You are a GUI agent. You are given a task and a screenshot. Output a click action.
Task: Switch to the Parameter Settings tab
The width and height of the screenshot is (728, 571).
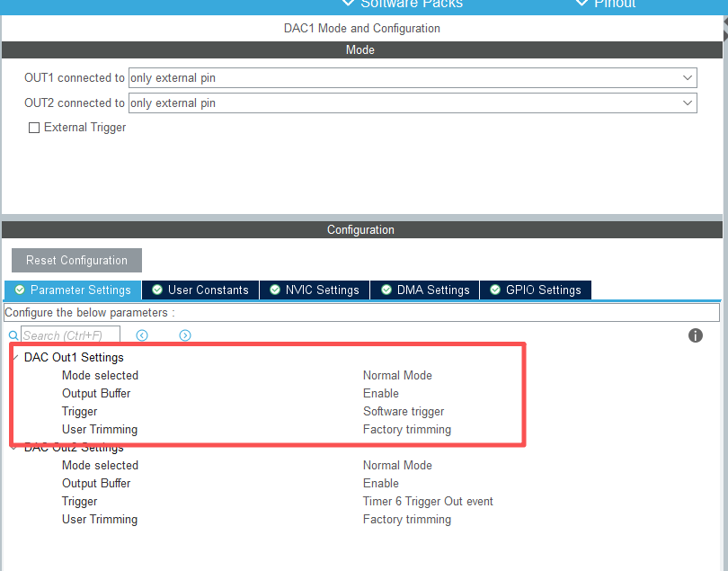point(73,290)
